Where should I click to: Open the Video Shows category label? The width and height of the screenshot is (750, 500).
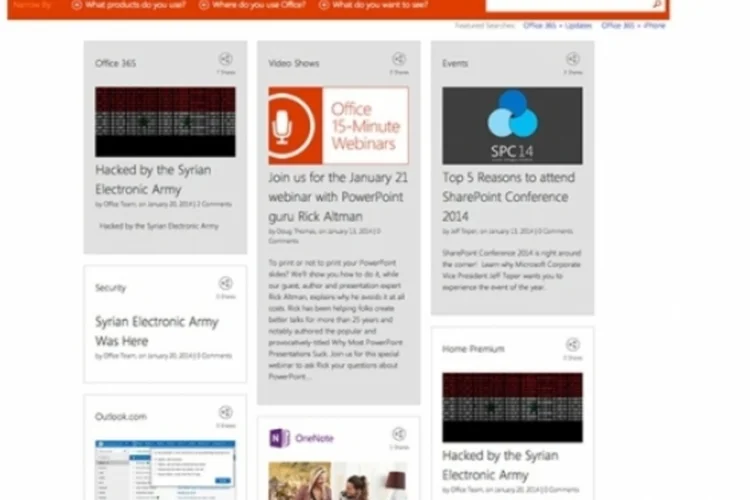coord(294,63)
